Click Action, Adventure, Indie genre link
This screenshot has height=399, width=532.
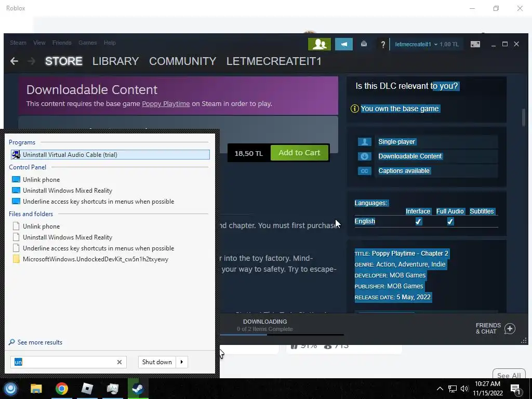(x=410, y=264)
